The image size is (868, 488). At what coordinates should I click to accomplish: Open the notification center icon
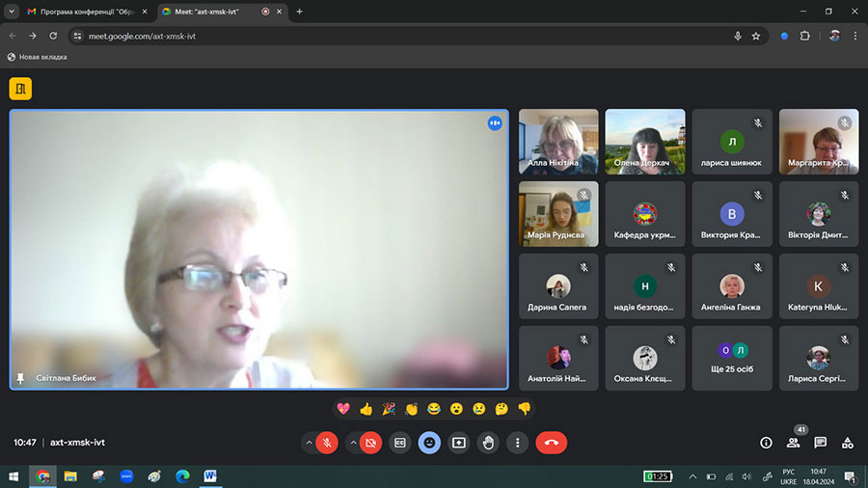[851, 476]
